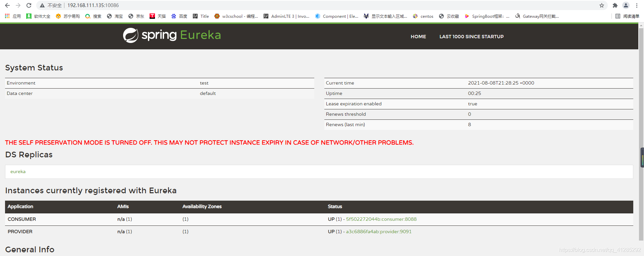Click the Data center value default
The width and height of the screenshot is (644, 256).
pyautogui.click(x=208, y=93)
